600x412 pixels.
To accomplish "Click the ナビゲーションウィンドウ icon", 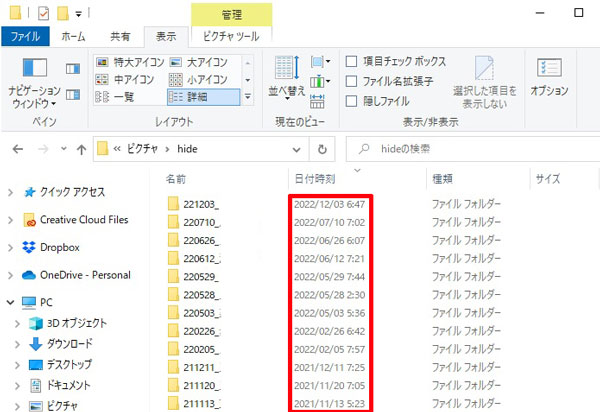I will click(35, 72).
